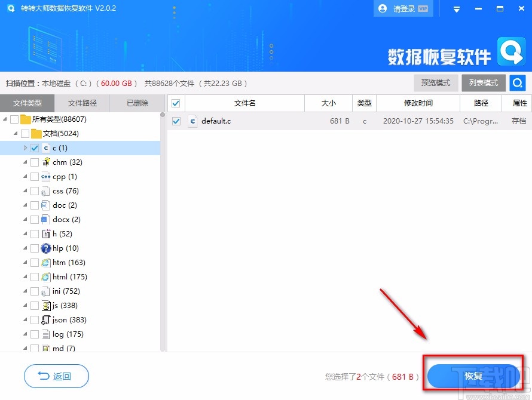Open the search magnifier tool
The height and width of the screenshot is (400, 532).
click(517, 82)
